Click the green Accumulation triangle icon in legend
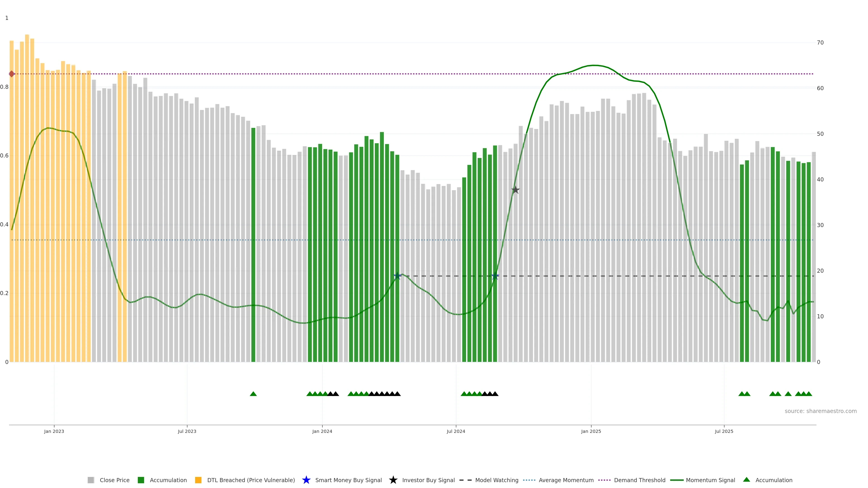The image size is (868, 488). coord(746,480)
